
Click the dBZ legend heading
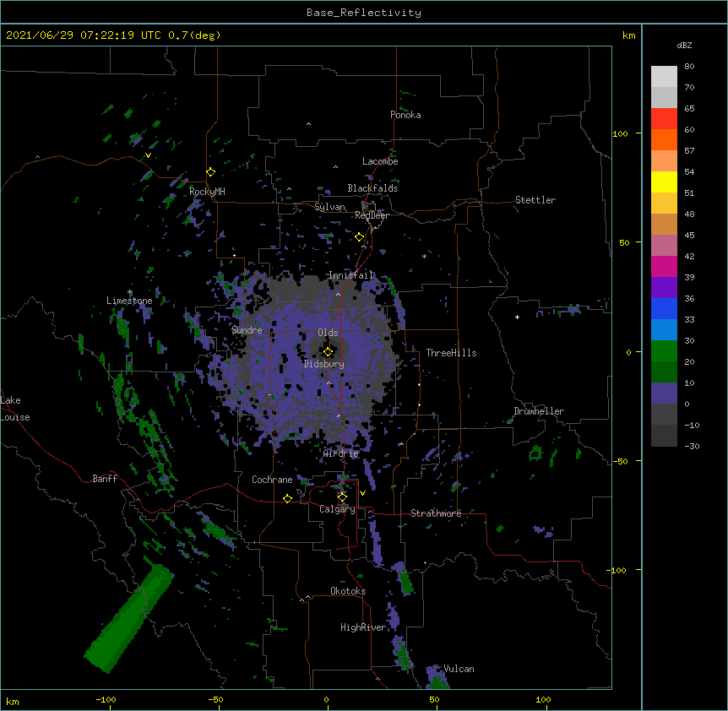[684, 45]
